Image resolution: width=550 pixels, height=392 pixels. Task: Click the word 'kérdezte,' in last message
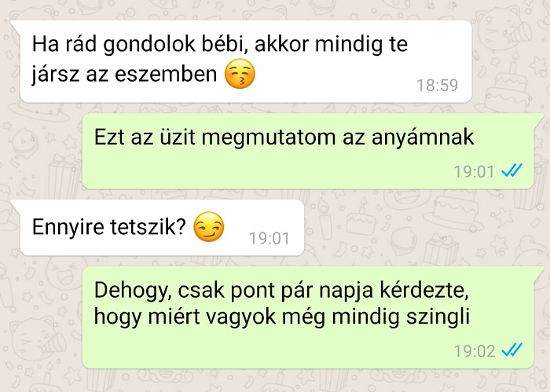425,291
